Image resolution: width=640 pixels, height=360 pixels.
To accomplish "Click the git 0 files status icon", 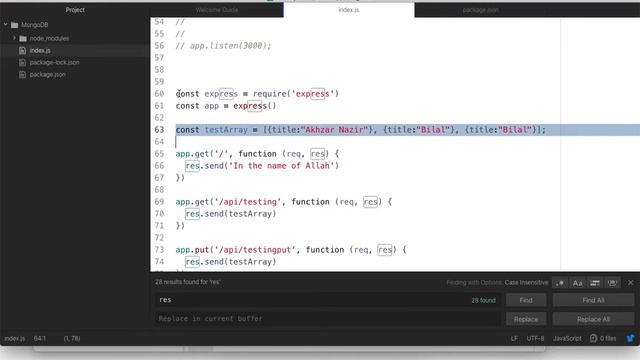I will point(603,338).
